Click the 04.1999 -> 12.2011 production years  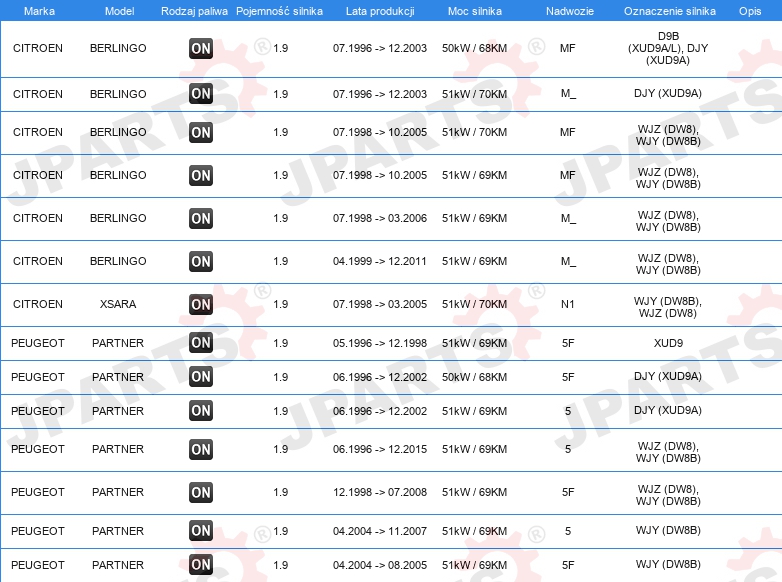pyautogui.click(x=380, y=261)
